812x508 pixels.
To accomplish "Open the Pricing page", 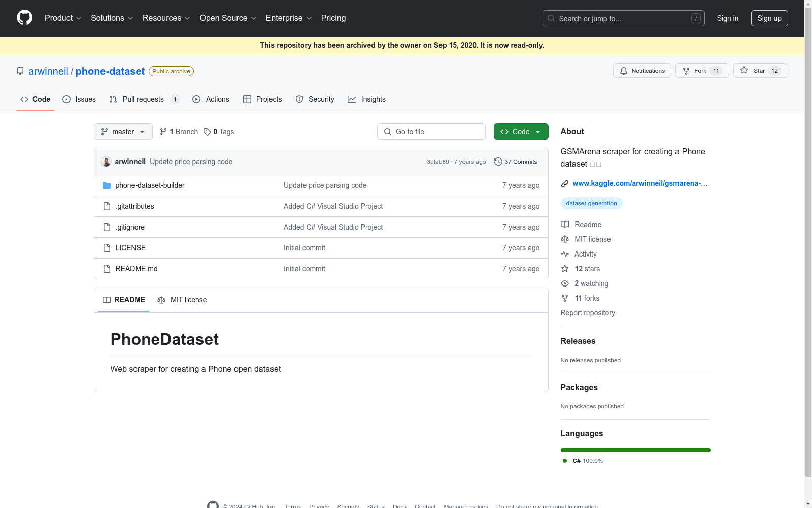I will pos(333,18).
